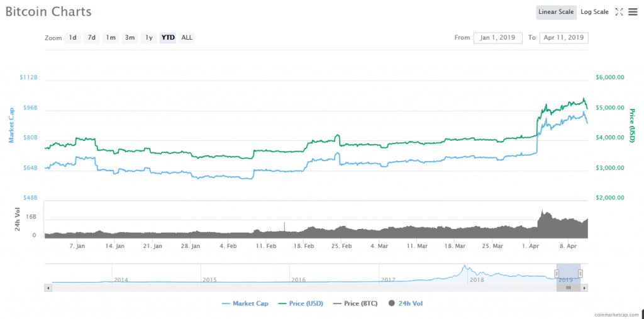The height and width of the screenshot is (319, 644).
Task: Click the 2017 region in the navigator
Action: coord(387,280)
